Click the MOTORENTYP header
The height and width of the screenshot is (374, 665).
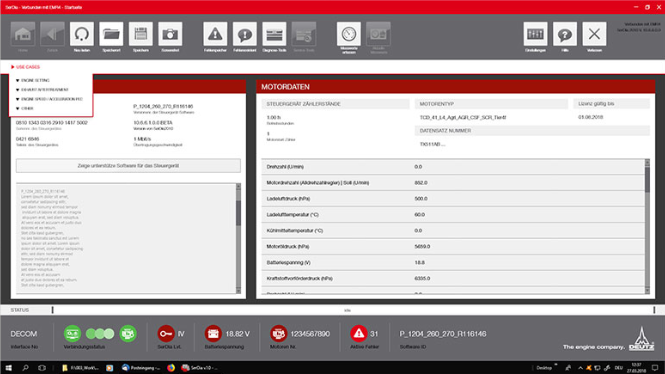[491, 104]
